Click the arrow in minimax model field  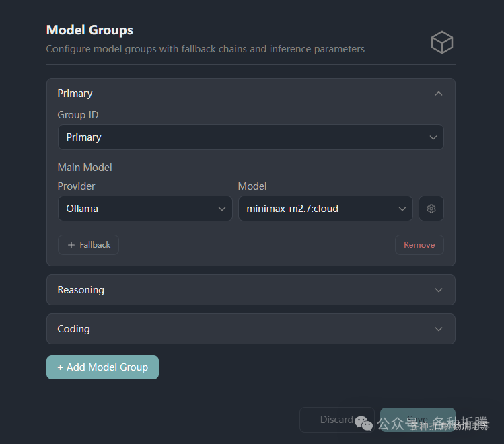click(x=402, y=209)
